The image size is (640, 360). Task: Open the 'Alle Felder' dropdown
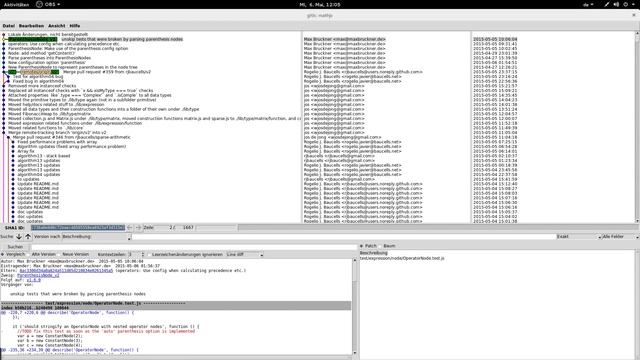[x=620, y=236]
